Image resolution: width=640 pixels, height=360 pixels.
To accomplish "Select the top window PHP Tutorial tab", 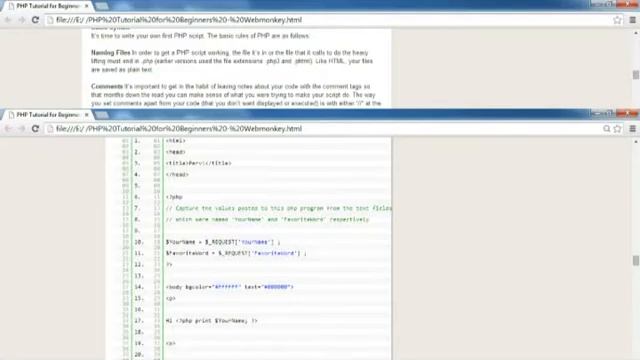I will click(47, 6).
